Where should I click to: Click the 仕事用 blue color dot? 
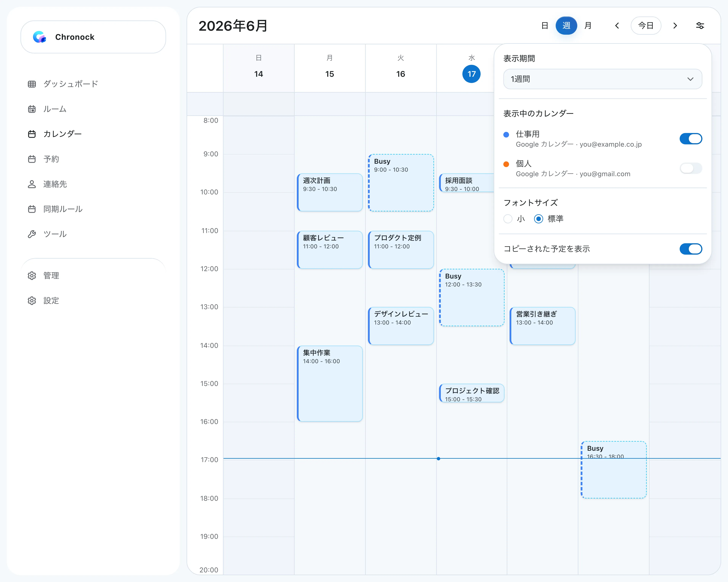coord(506,135)
